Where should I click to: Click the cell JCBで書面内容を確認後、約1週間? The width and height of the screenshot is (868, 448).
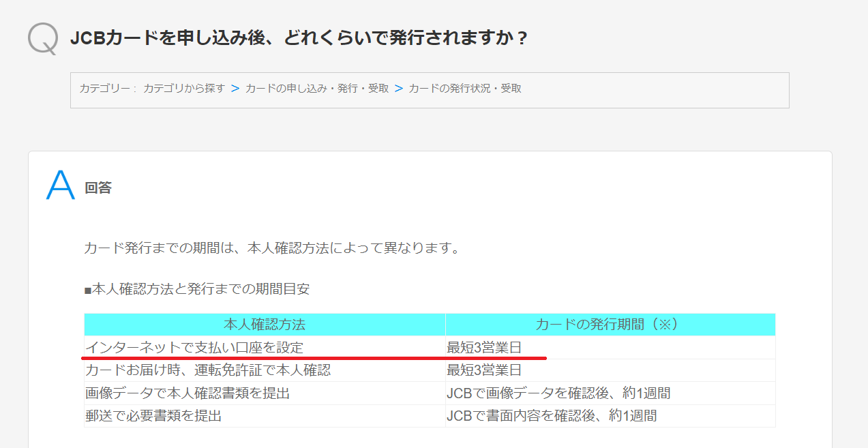(610, 415)
